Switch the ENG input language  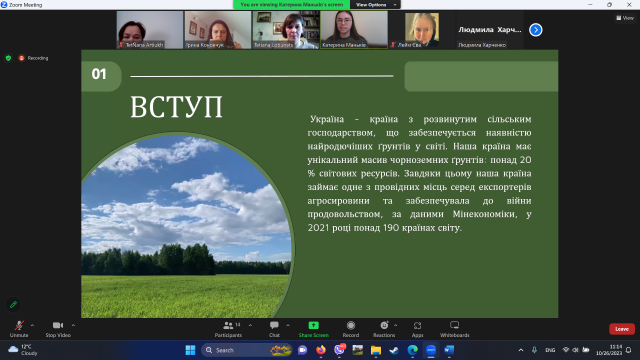click(x=550, y=350)
